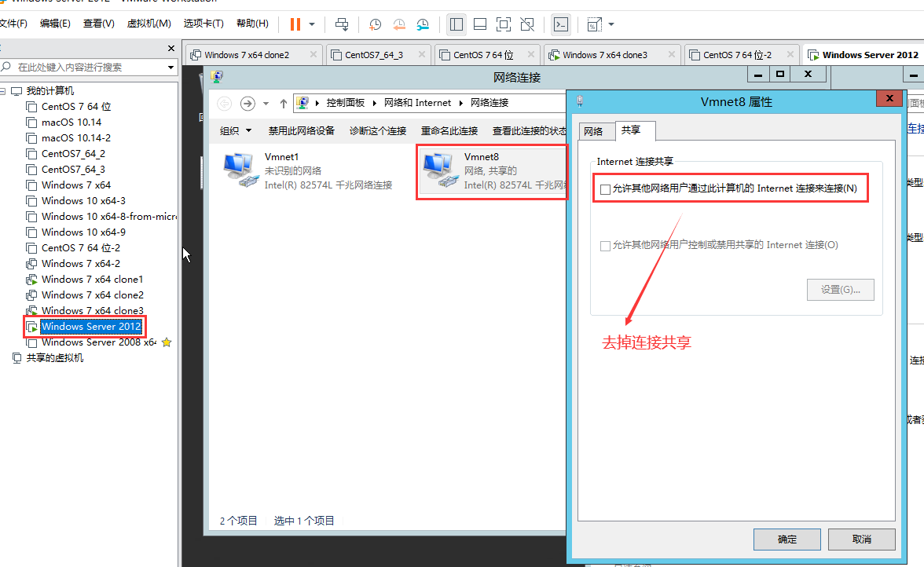Click Forward arrow in 网络连接 window

(247, 104)
